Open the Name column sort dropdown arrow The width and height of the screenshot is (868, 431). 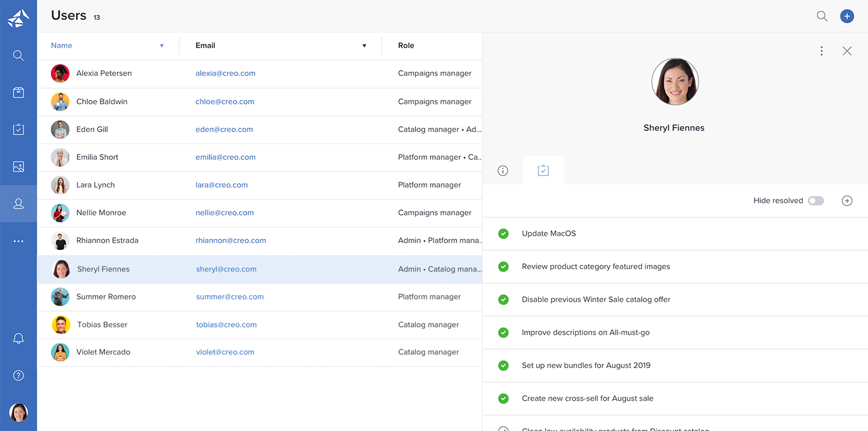point(162,46)
